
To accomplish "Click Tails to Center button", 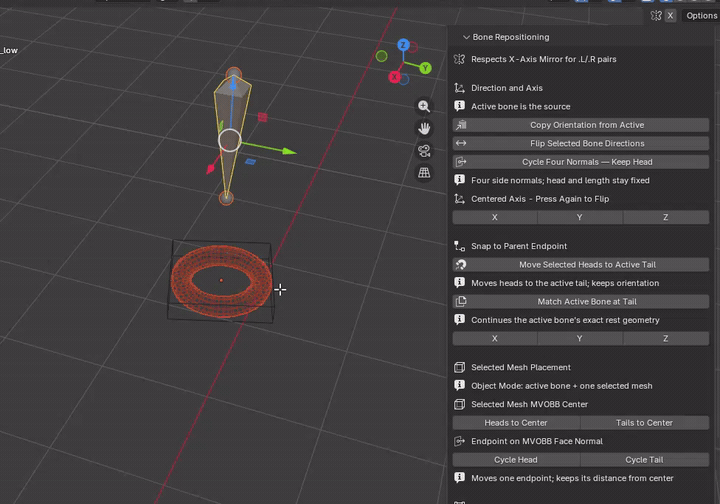I will (x=644, y=423).
